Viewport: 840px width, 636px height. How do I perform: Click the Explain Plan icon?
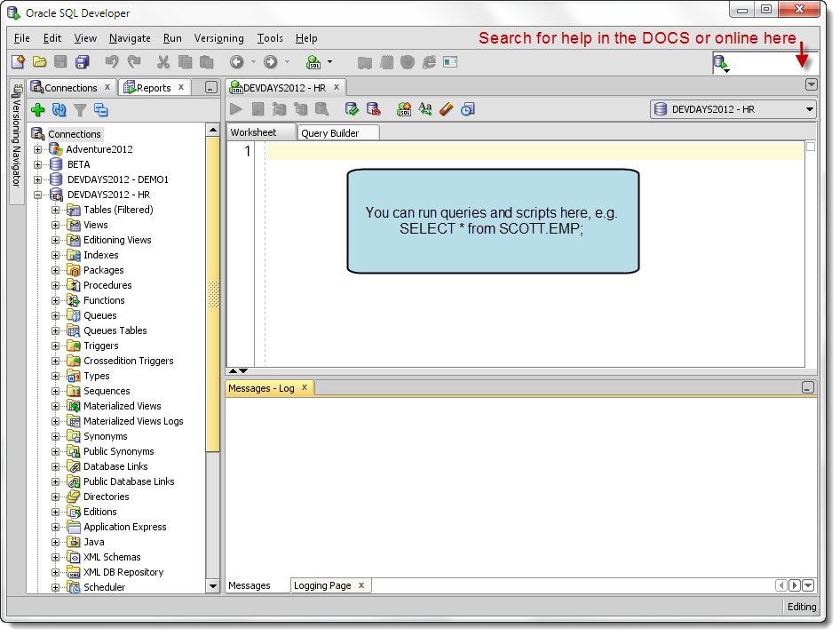pyautogui.click(x=300, y=109)
